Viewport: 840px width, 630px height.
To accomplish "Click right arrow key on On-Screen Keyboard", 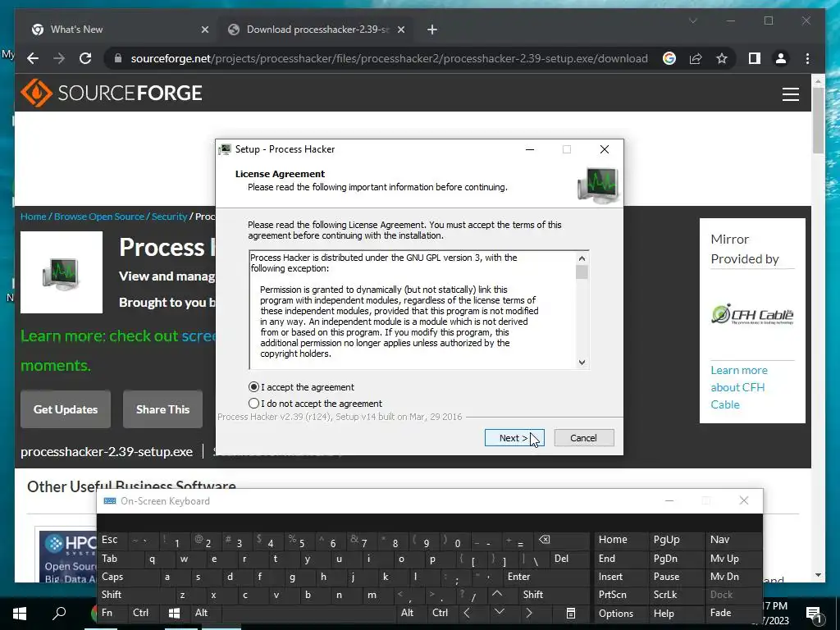I will [x=529, y=613].
